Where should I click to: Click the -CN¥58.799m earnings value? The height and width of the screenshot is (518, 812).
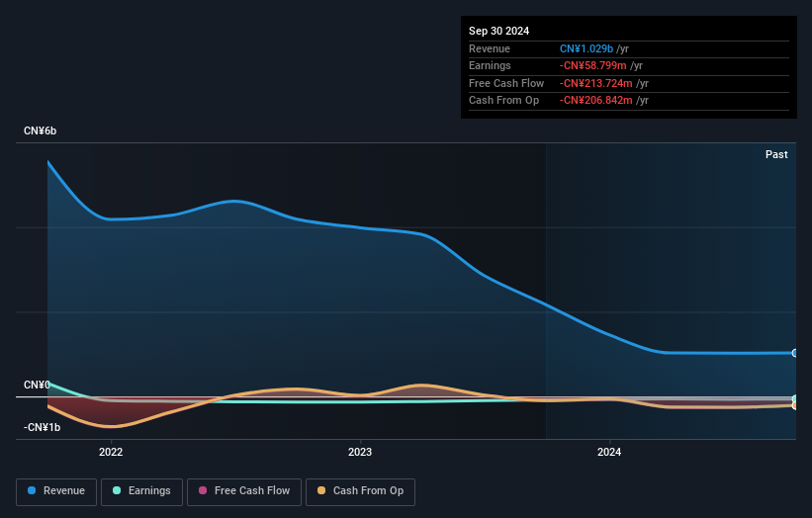pos(593,65)
